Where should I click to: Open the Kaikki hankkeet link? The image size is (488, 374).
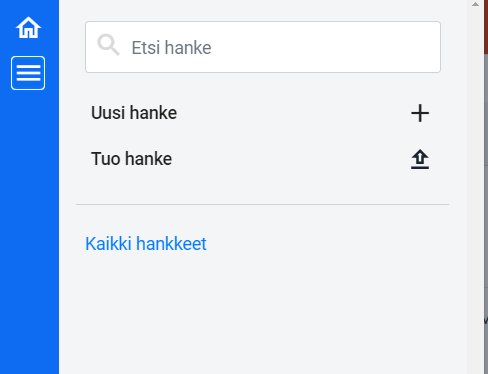coord(146,244)
